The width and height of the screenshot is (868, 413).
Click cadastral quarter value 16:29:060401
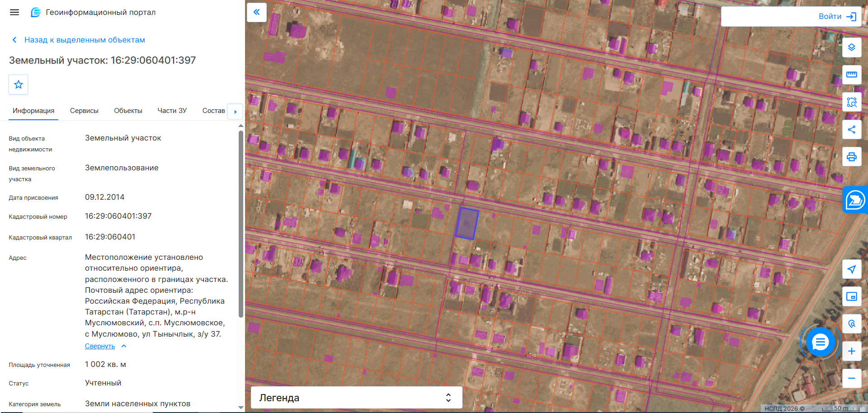(x=110, y=237)
